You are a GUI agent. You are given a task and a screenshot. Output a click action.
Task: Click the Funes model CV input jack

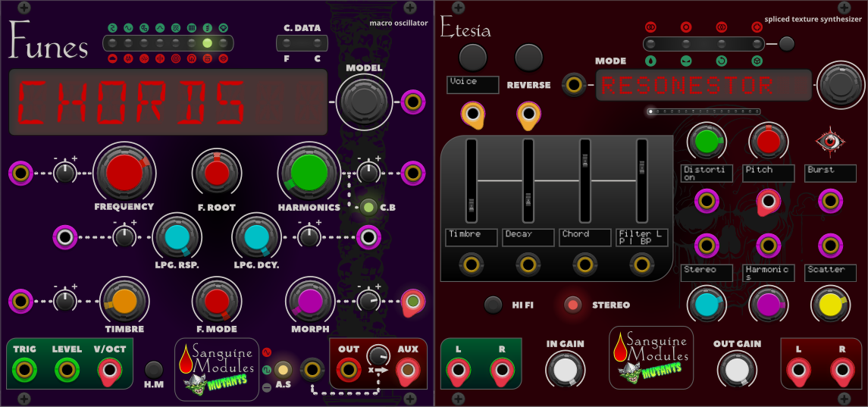click(x=412, y=102)
